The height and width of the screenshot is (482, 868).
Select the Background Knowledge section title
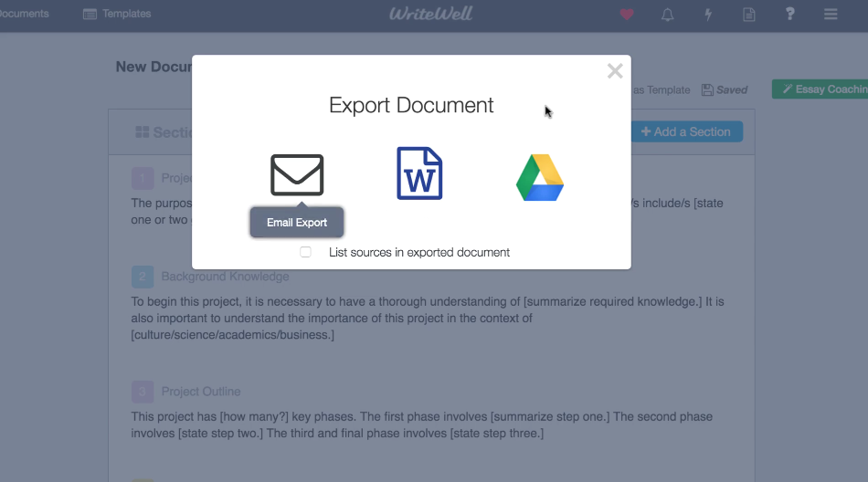(226, 276)
